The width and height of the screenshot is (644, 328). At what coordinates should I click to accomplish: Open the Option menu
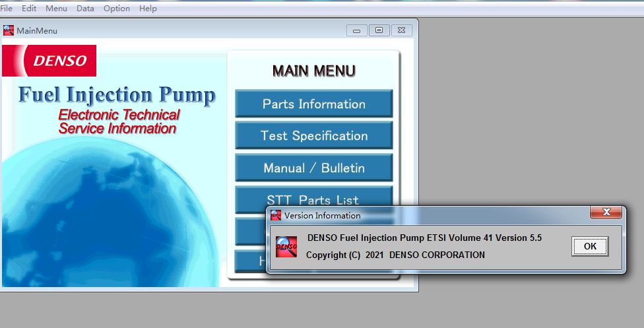pyautogui.click(x=117, y=8)
